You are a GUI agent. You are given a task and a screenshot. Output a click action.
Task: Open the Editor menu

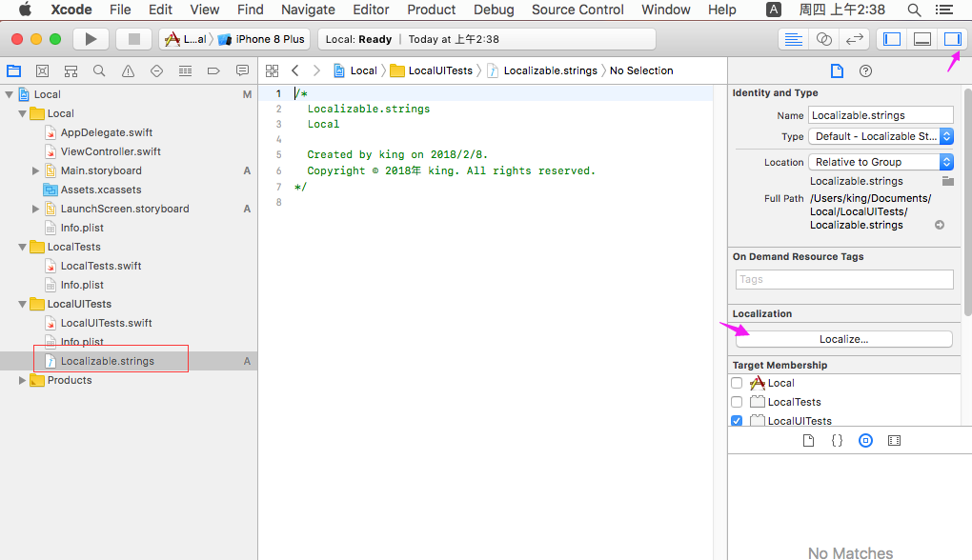(x=371, y=10)
